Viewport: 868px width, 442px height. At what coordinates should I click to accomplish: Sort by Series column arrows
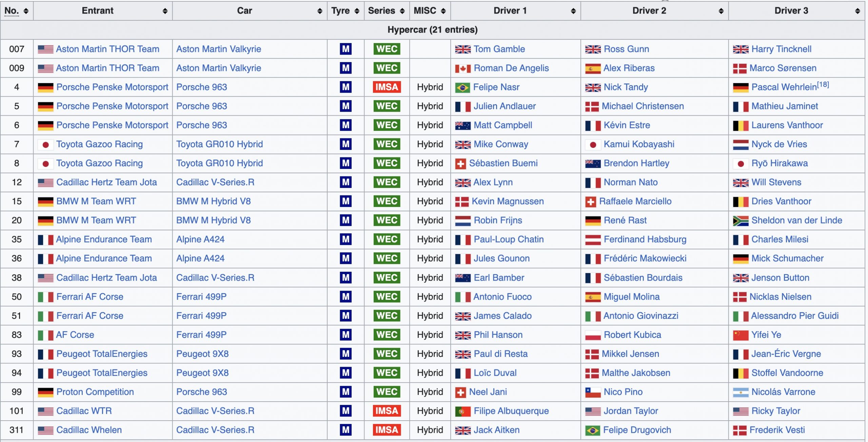[x=402, y=11]
